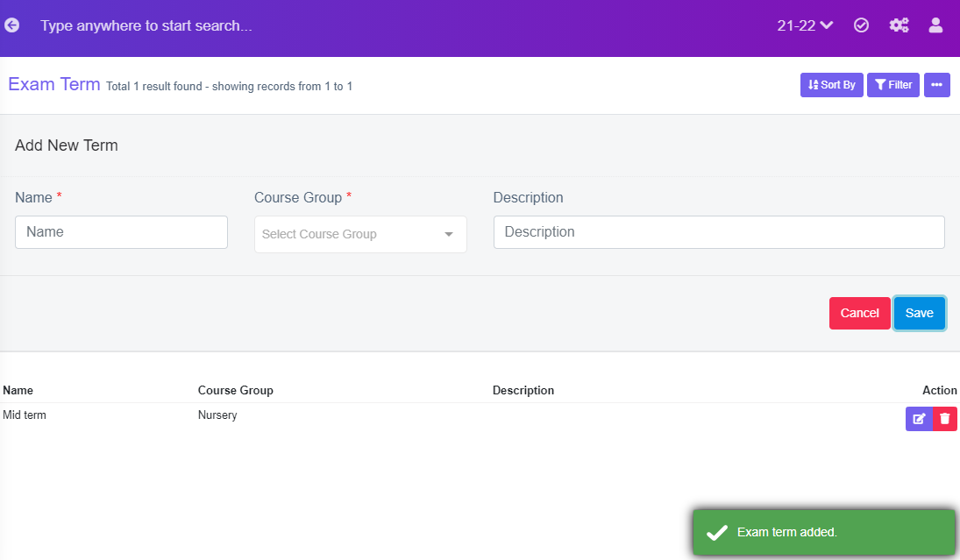The width and height of the screenshot is (960, 560).
Task: Click the Description column header
Action: (523, 391)
